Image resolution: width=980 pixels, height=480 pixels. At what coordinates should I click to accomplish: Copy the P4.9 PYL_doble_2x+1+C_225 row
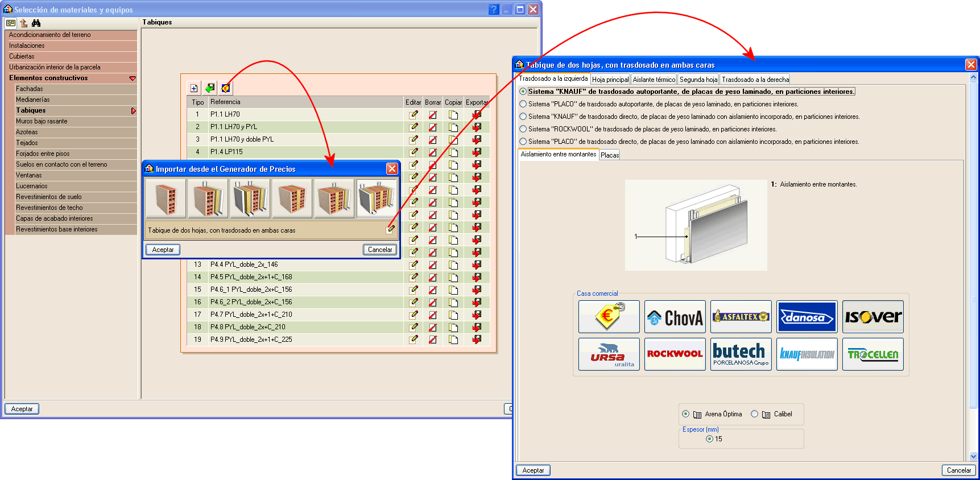pyautogui.click(x=453, y=340)
